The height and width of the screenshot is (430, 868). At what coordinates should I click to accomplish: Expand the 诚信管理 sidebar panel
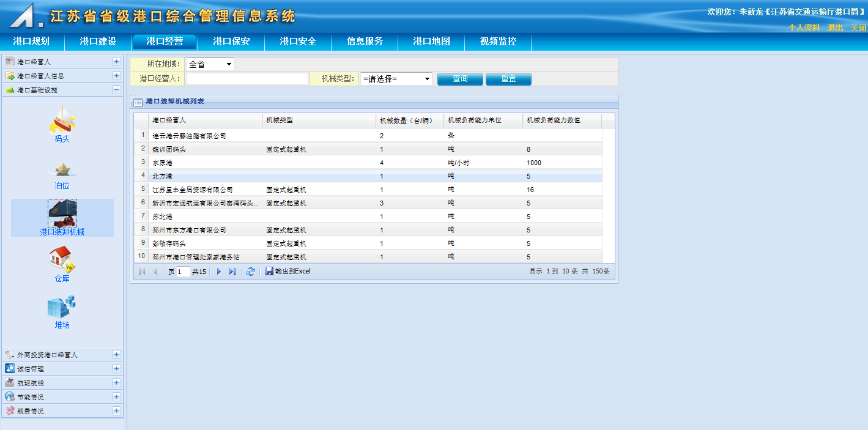116,369
